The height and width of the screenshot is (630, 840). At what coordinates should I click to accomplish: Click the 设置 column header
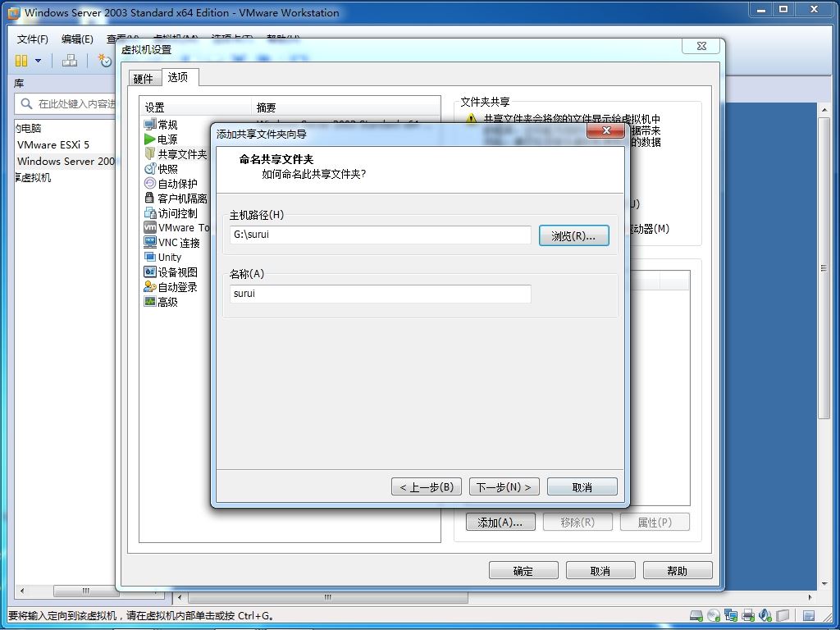pos(195,107)
